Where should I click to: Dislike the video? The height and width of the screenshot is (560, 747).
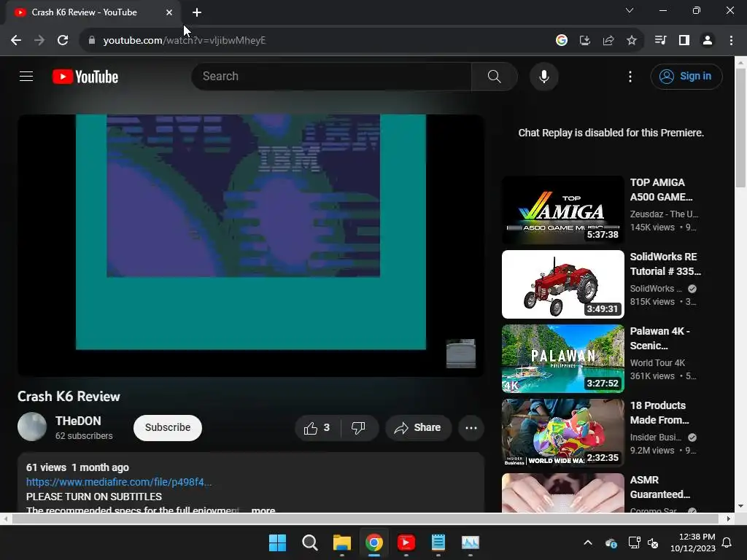[x=358, y=427]
